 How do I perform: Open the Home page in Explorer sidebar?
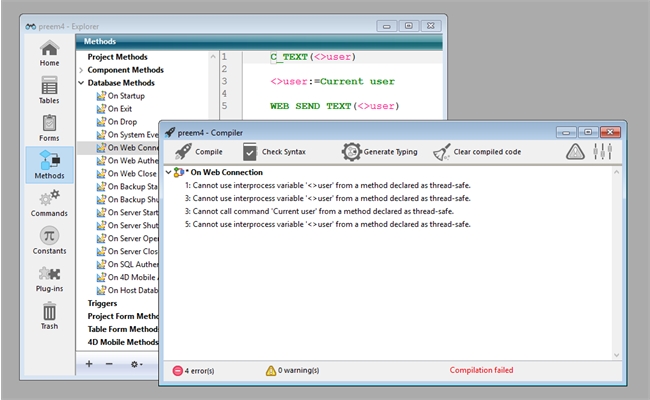click(49, 54)
